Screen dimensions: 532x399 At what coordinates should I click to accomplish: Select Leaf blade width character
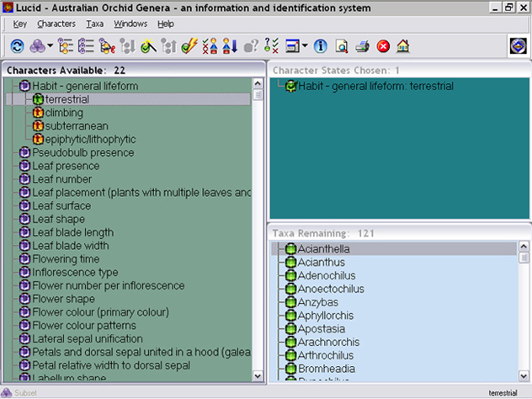pos(71,246)
